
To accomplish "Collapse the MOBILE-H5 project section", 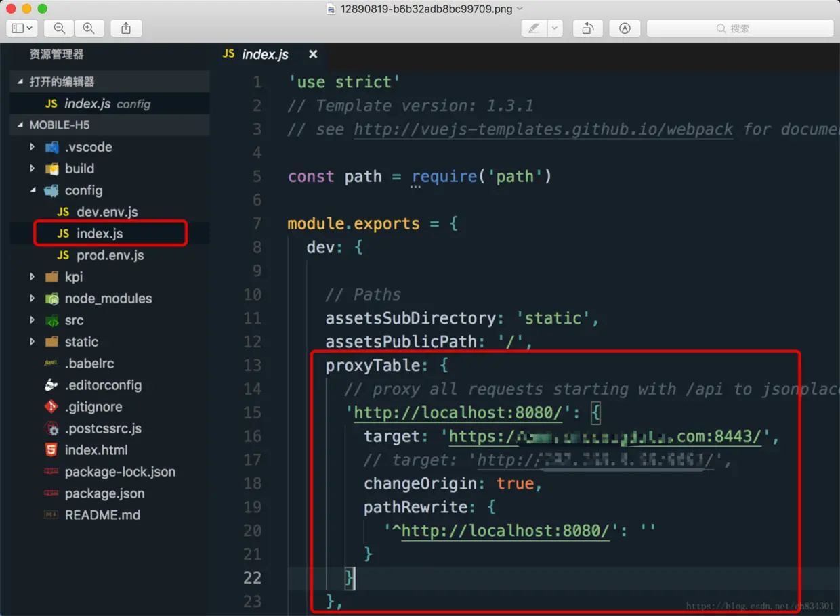I will pyautogui.click(x=110, y=125).
